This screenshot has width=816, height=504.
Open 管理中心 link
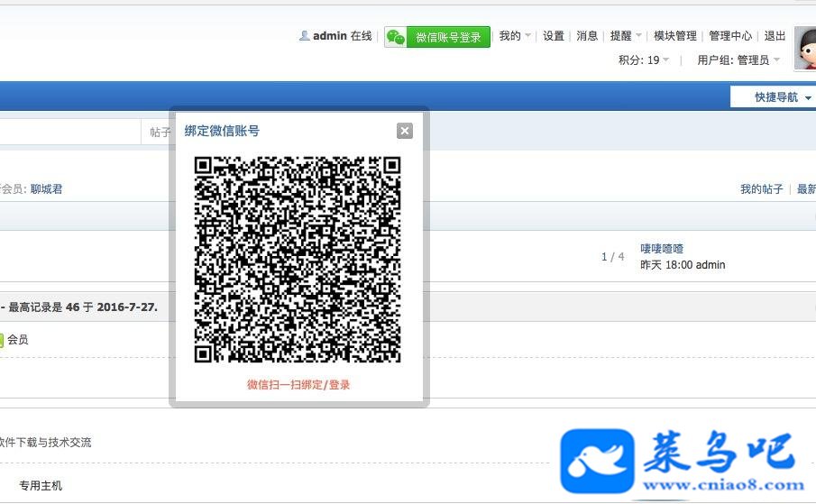click(x=730, y=36)
